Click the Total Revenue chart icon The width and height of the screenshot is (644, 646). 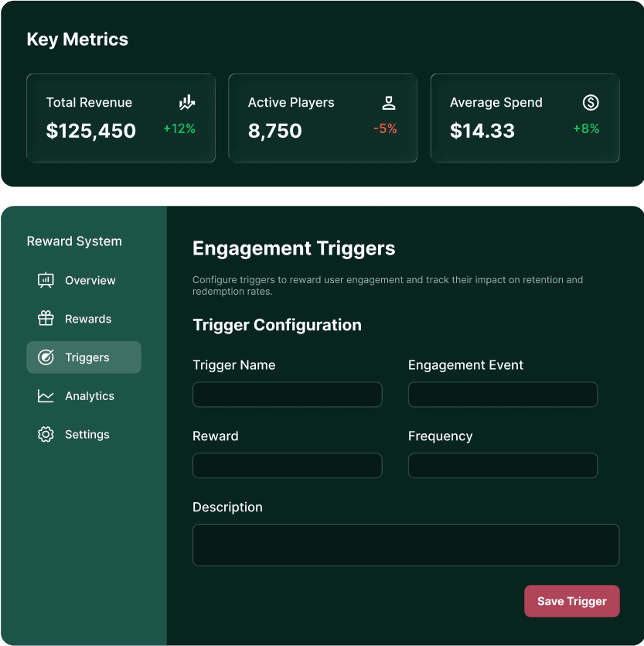[187, 102]
